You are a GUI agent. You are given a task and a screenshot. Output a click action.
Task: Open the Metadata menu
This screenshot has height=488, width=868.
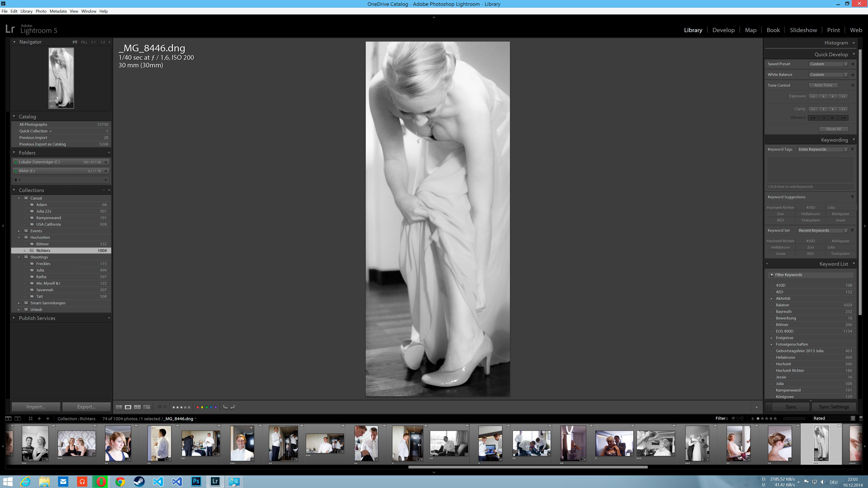click(58, 11)
